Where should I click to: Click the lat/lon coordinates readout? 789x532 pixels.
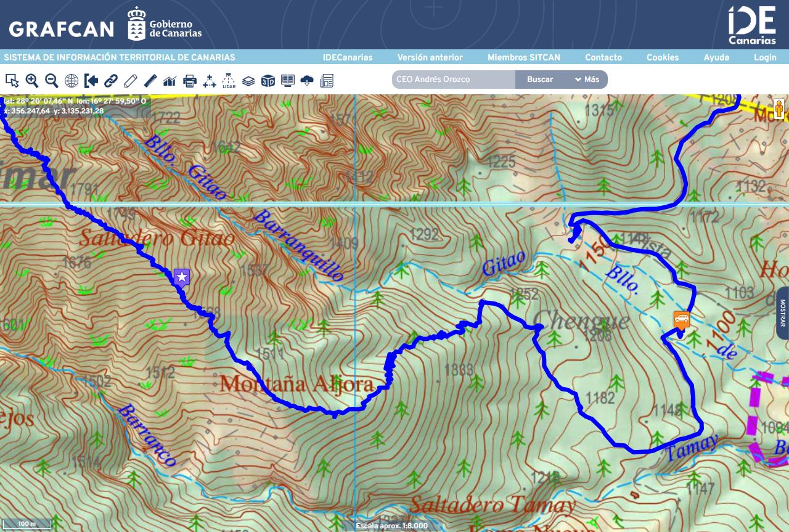click(75, 100)
